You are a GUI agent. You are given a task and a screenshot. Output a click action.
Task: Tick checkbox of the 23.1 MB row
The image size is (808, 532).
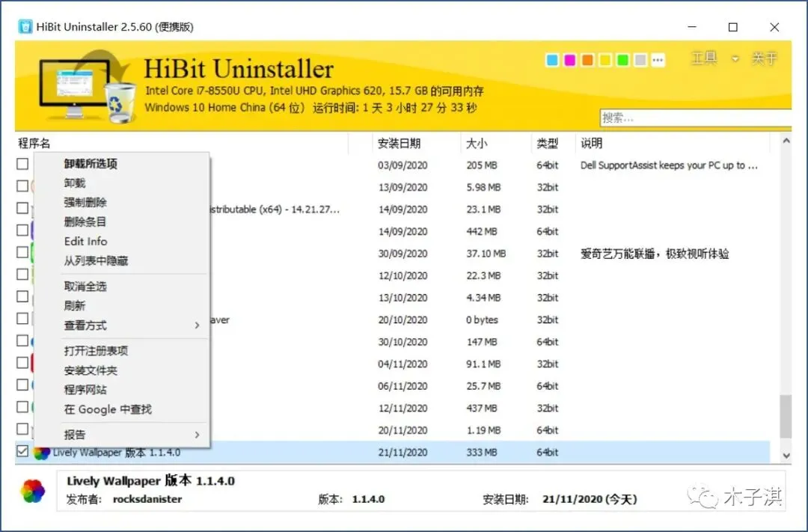[22, 208]
